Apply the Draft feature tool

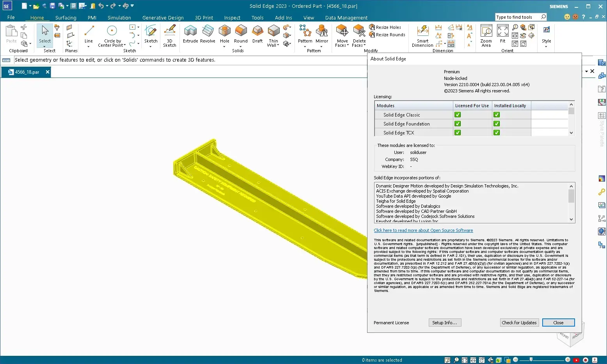point(257,34)
